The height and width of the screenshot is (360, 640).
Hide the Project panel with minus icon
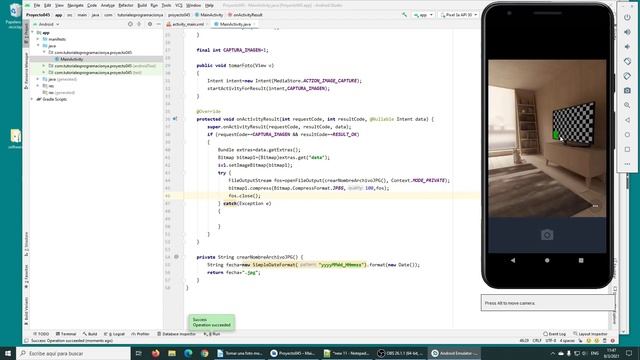[158, 24]
